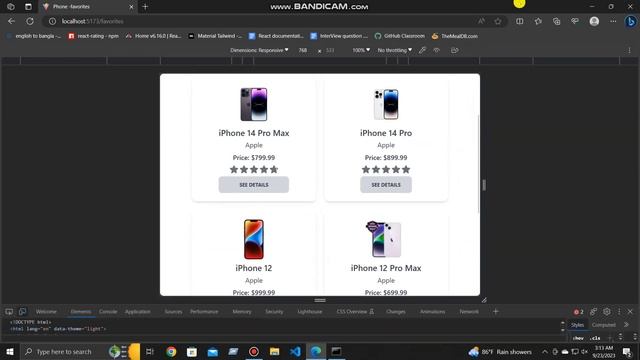Switch to the Console tab in DevTools
This screenshot has width=640, height=360.
coord(108,311)
